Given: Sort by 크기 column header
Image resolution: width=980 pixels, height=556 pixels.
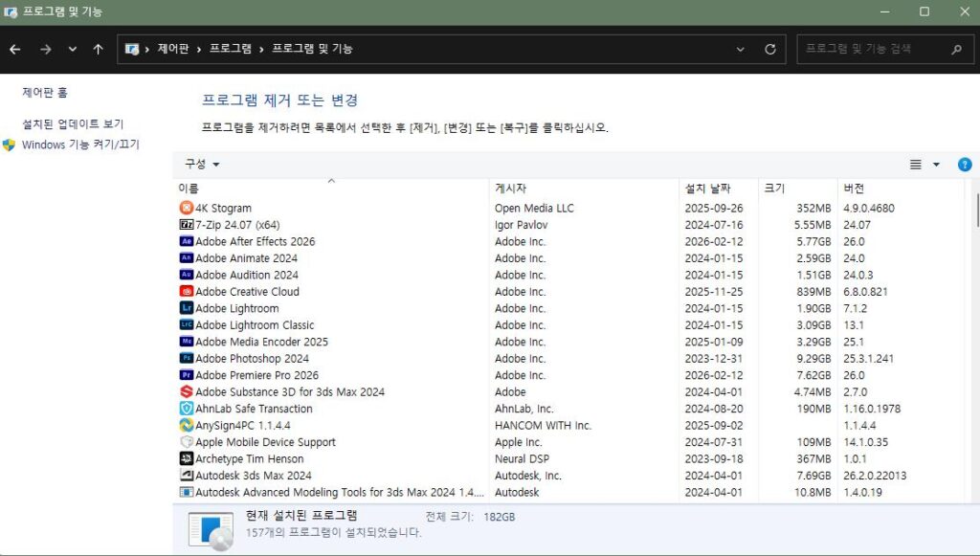Looking at the screenshot, I should (x=797, y=188).
